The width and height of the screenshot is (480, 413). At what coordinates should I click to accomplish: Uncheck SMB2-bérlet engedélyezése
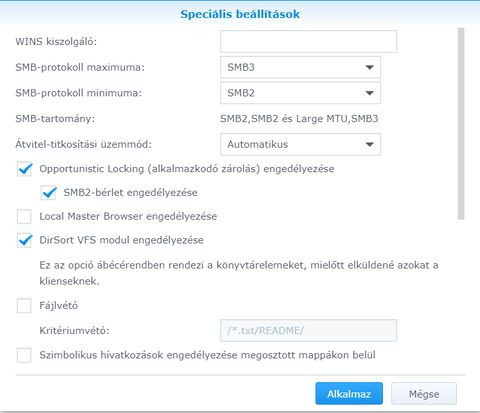(x=48, y=193)
